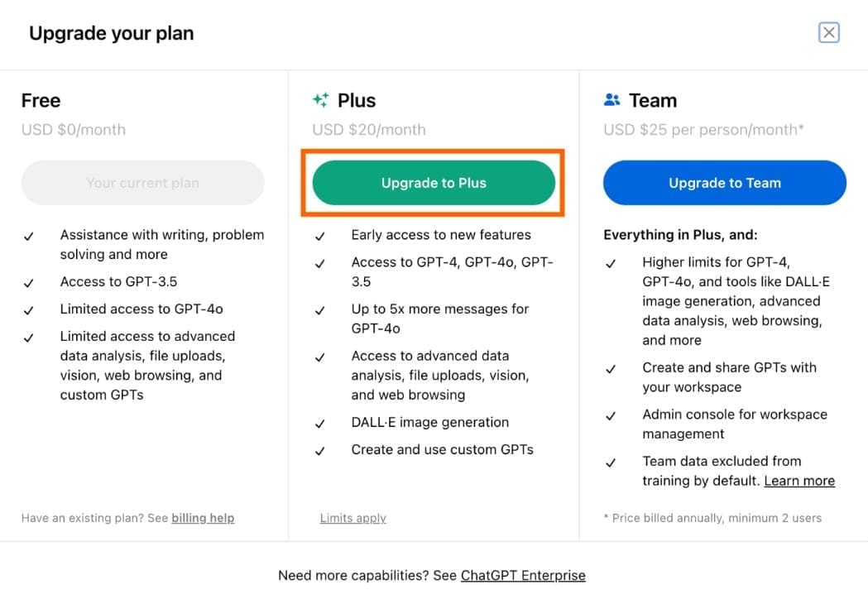Screen dimensions: 868x599
Task: Click the checkmark next to DALL·E image generation
Action: pyautogui.click(x=320, y=424)
